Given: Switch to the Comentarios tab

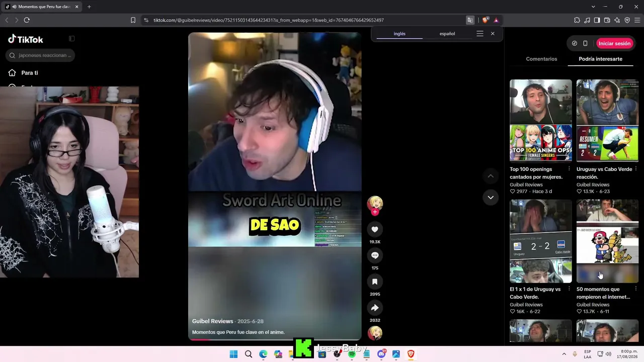Looking at the screenshot, I should [541, 59].
